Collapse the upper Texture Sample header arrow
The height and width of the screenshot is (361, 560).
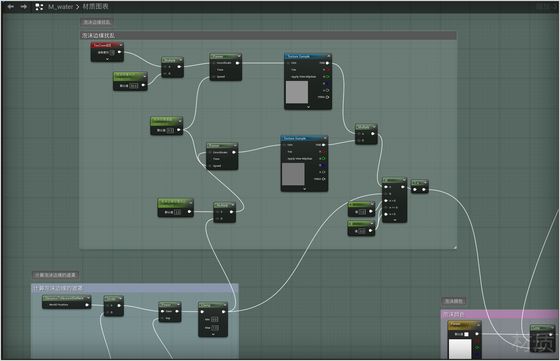[329, 56]
